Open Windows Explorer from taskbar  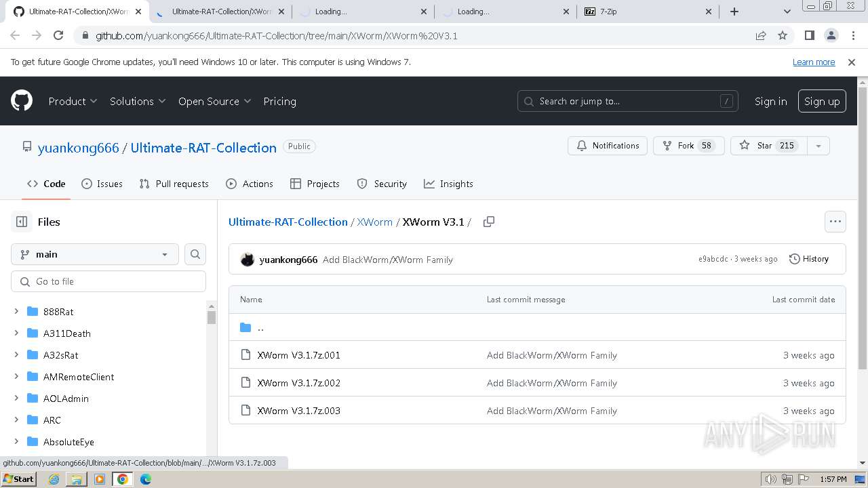point(77,479)
